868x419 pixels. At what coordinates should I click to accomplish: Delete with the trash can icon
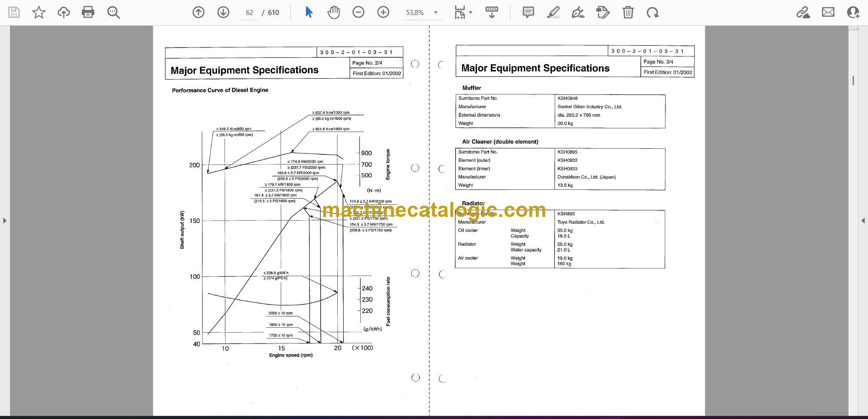pos(628,12)
